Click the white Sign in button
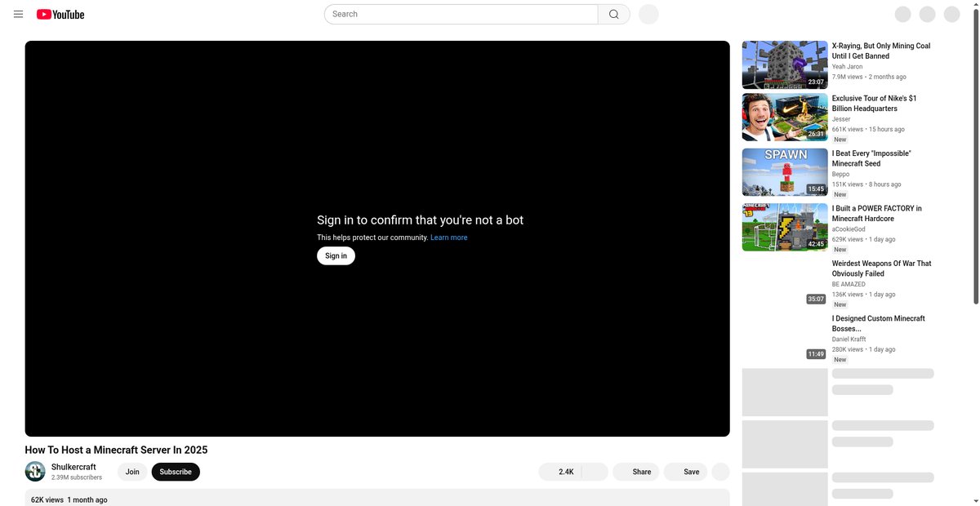Viewport: 980px width, 506px height. (336, 255)
